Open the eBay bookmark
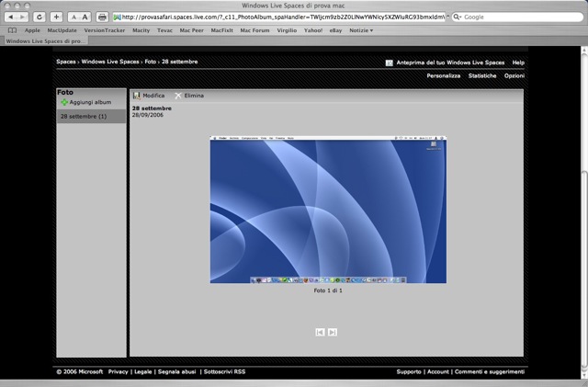This screenshot has height=387, width=588. [x=335, y=30]
